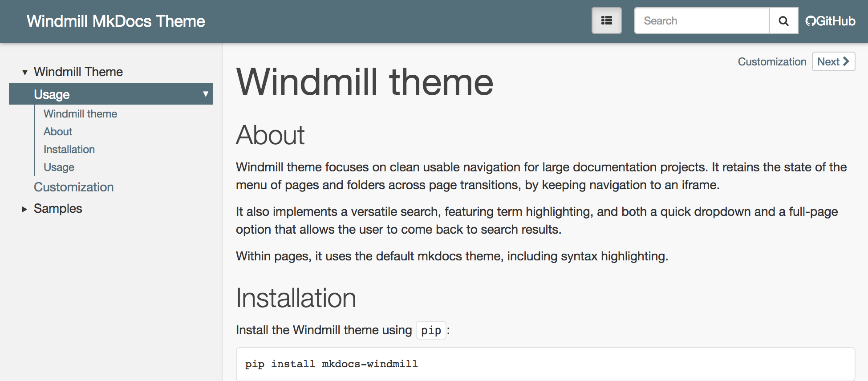
Task: Click the Next chevron arrow
Action: pyautogui.click(x=846, y=61)
